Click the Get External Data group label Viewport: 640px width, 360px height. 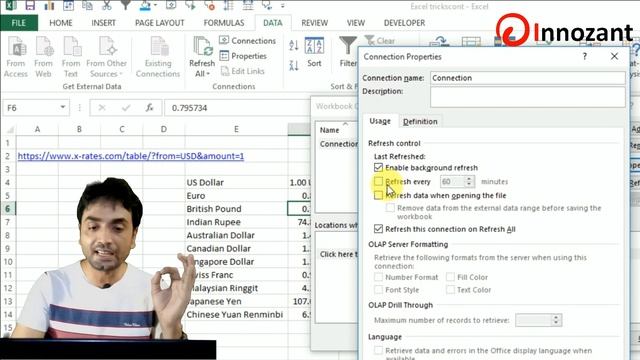[92, 87]
